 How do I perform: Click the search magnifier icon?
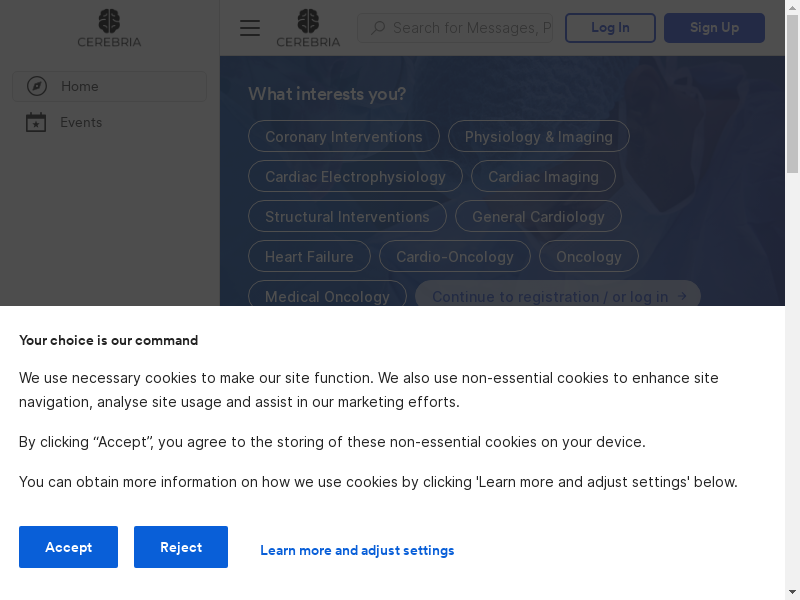tap(378, 28)
